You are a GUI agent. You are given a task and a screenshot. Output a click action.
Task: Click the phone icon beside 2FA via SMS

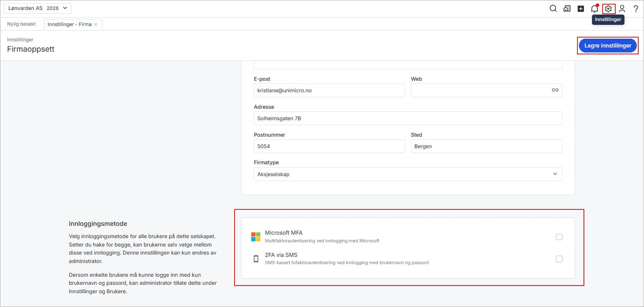click(x=256, y=259)
